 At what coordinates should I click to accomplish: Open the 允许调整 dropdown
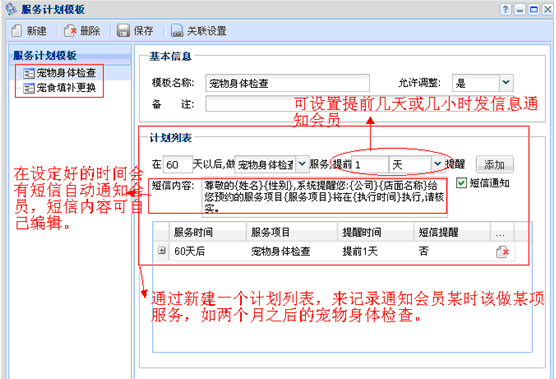point(506,83)
